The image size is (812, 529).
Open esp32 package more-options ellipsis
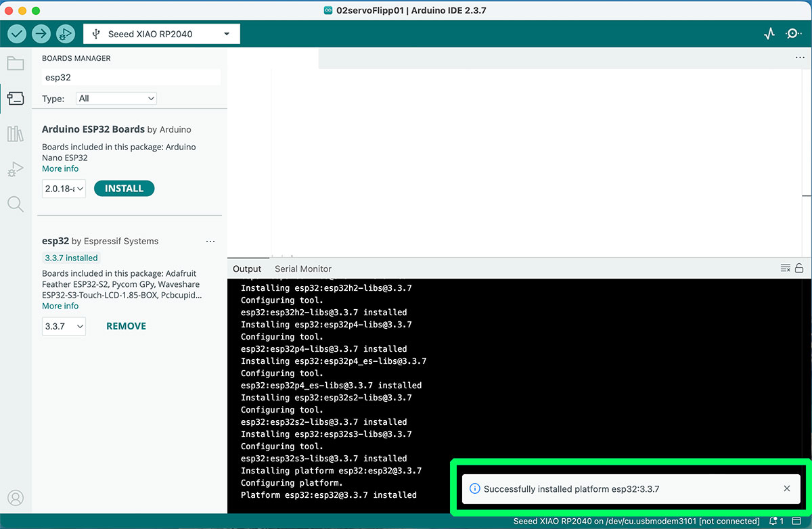click(x=210, y=241)
